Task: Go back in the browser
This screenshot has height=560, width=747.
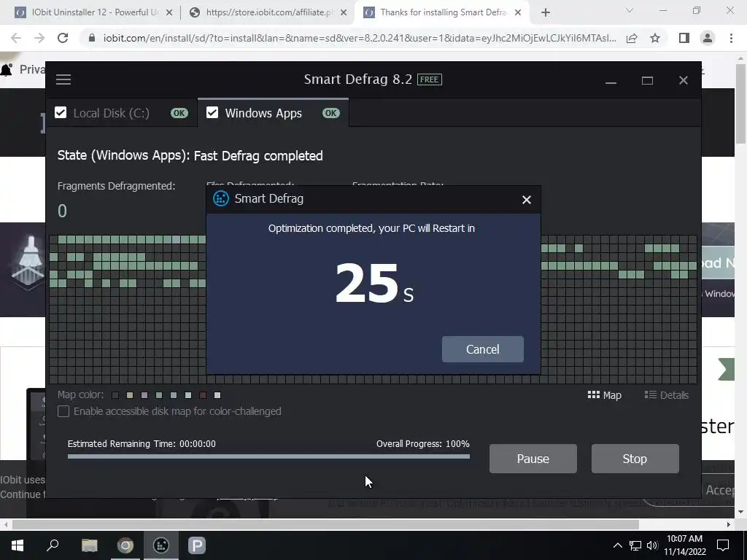Action: [16, 38]
